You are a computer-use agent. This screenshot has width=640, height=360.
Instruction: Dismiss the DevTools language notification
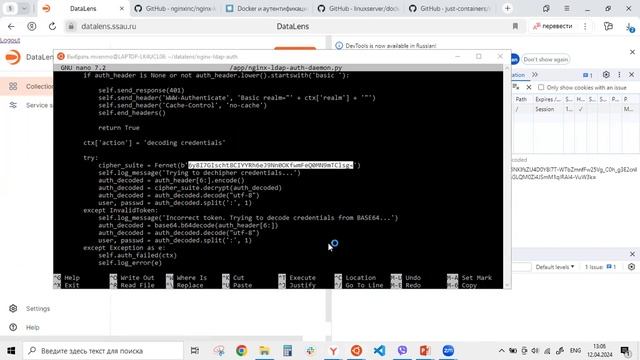(x=632, y=52)
